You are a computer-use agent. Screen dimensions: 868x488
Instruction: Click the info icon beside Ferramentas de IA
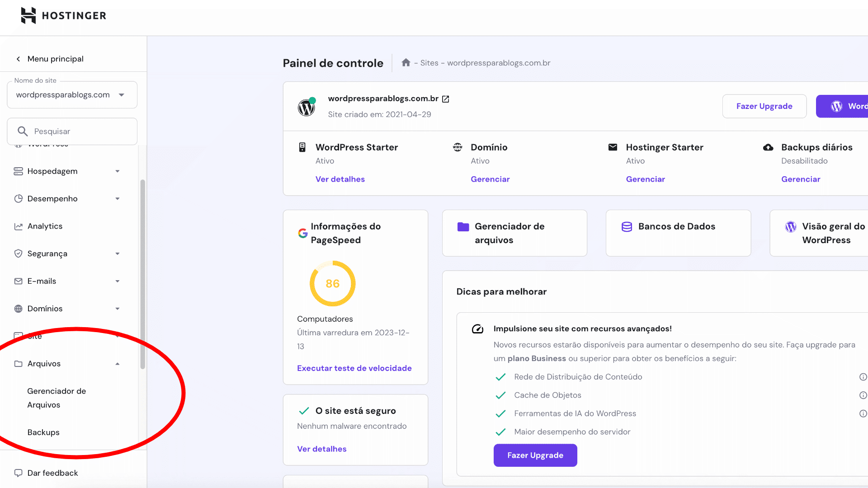pos(863,413)
